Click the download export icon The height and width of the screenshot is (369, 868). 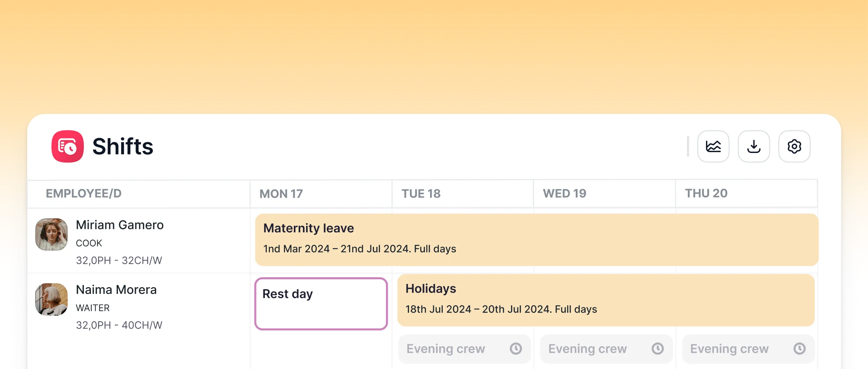point(754,146)
